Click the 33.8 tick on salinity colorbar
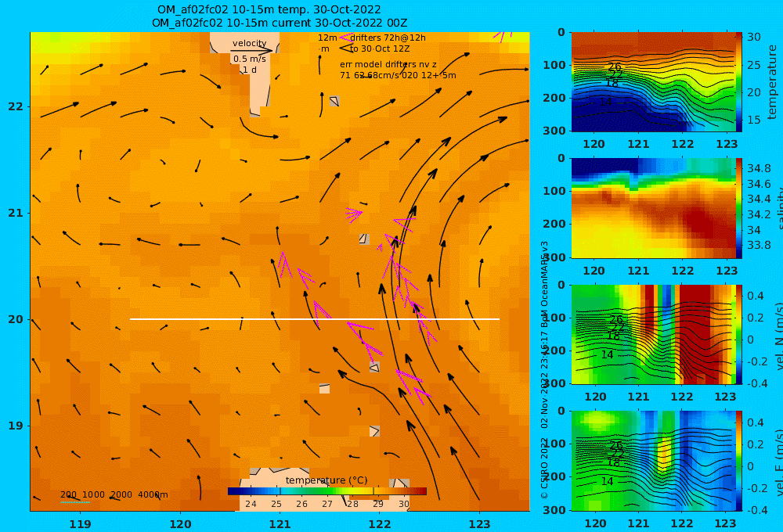783x532 pixels. (759, 245)
